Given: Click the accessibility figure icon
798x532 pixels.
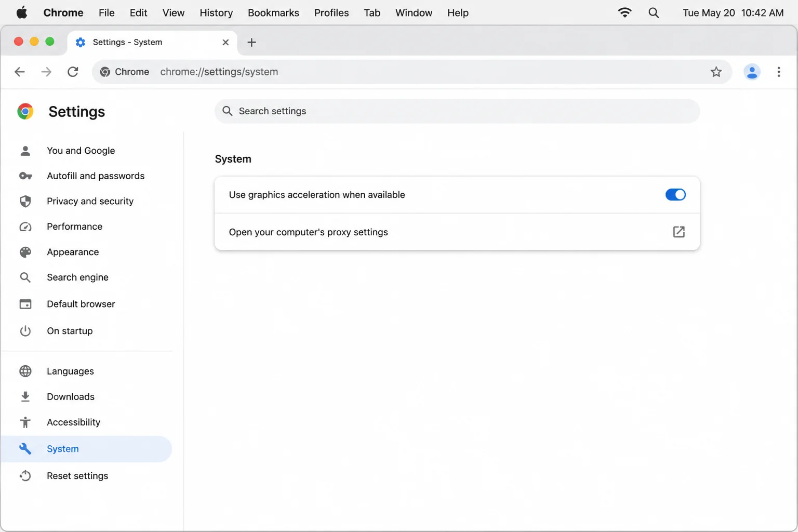Looking at the screenshot, I should coord(25,422).
